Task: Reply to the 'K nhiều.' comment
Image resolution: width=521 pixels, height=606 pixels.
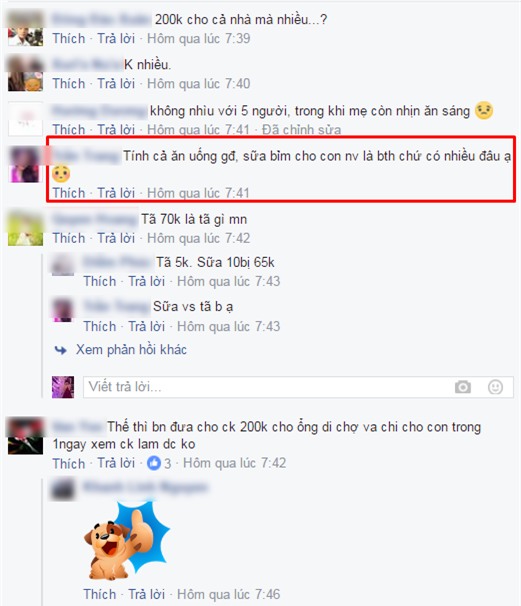Action: click(116, 83)
